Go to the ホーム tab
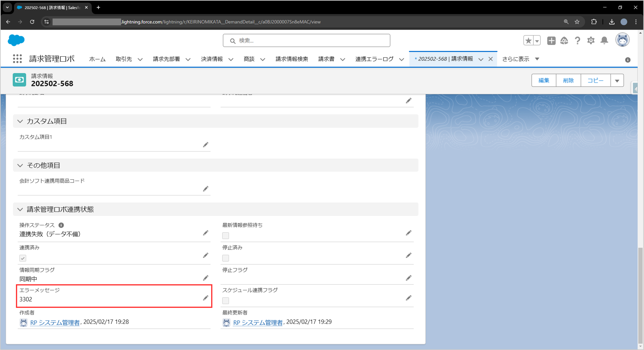Viewport: 644px width, 350px height. pos(97,59)
